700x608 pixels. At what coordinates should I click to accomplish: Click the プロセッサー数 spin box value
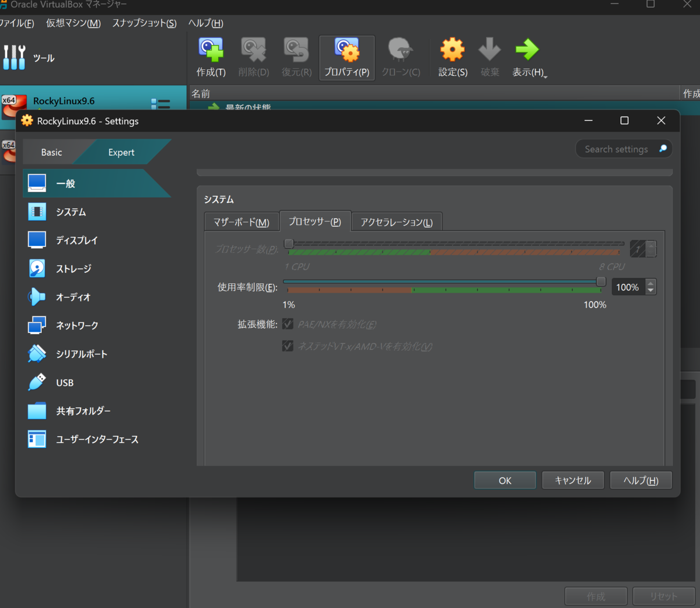(638, 249)
